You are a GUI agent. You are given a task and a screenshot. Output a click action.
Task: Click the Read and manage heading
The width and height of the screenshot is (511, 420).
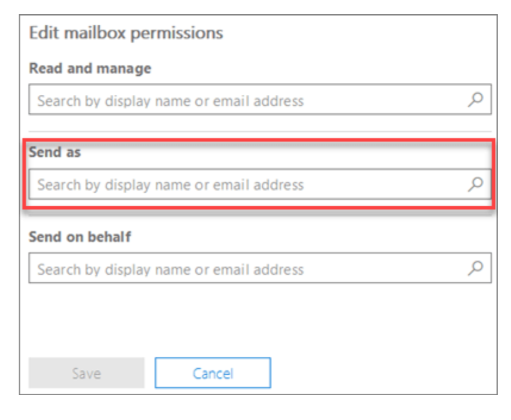click(90, 69)
